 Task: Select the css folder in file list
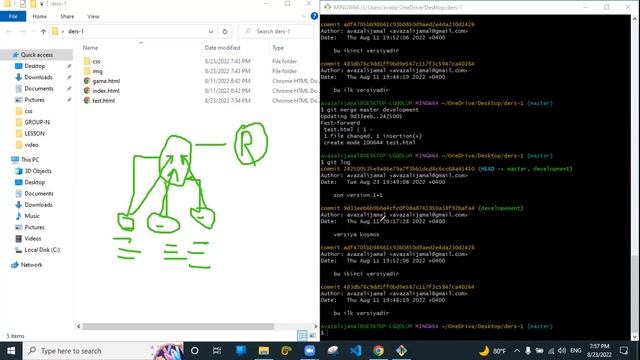[96, 61]
